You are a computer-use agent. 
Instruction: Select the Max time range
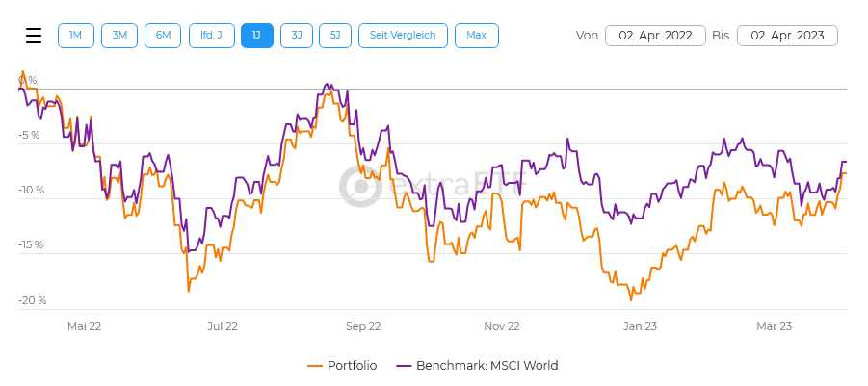476,36
